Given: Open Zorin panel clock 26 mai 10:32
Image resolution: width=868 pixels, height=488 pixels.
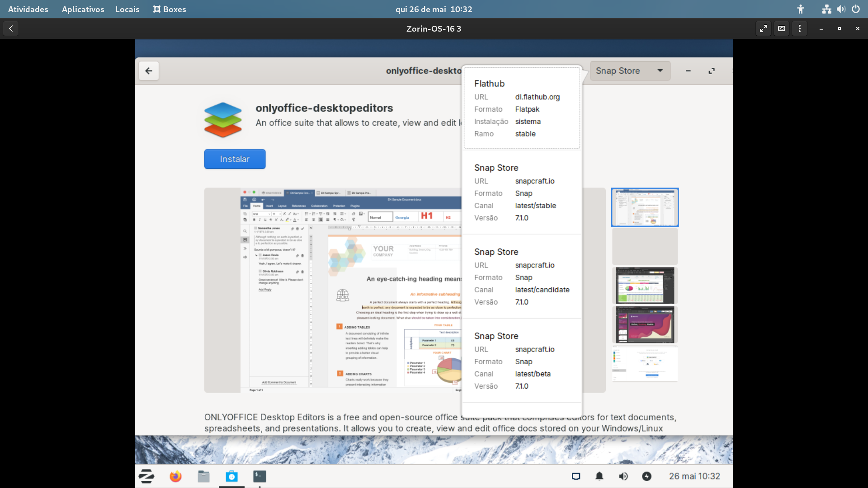Looking at the screenshot, I should tap(694, 476).
